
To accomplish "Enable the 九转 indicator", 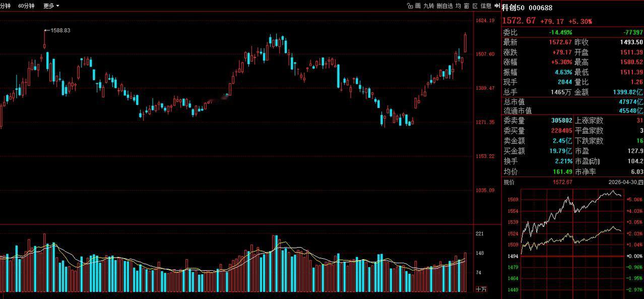I will tap(428, 6).
